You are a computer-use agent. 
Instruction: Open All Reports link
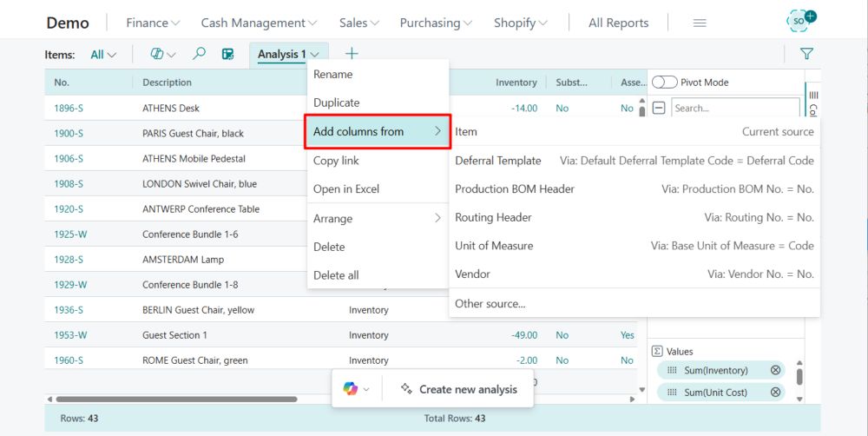pyautogui.click(x=618, y=23)
